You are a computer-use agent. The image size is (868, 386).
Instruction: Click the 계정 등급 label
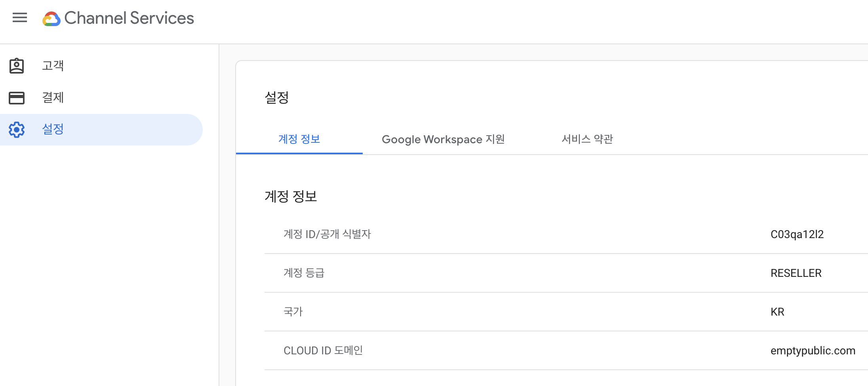[x=304, y=273]
